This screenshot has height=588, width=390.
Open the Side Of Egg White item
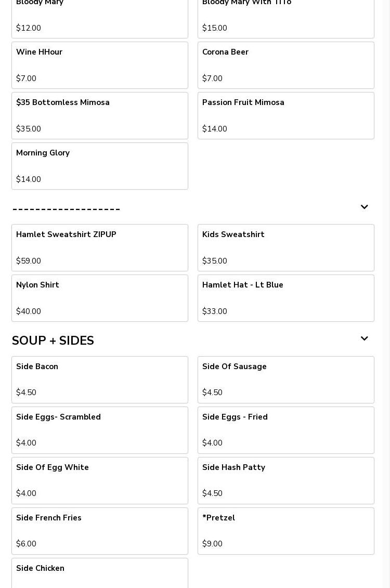pos(100,480)
